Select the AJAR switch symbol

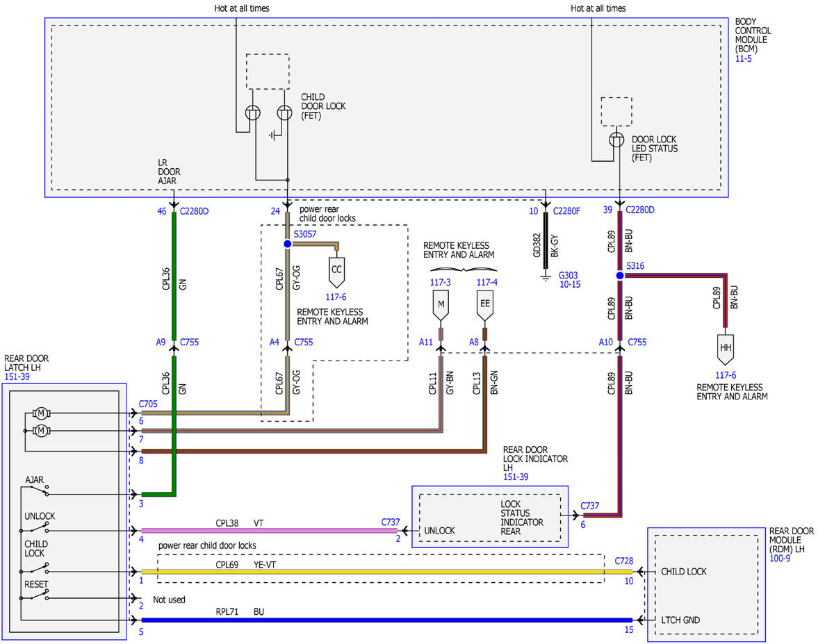[39, 492]
